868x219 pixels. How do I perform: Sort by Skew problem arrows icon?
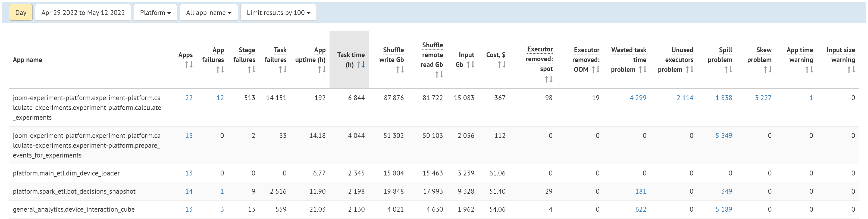(x=767, y=70)
